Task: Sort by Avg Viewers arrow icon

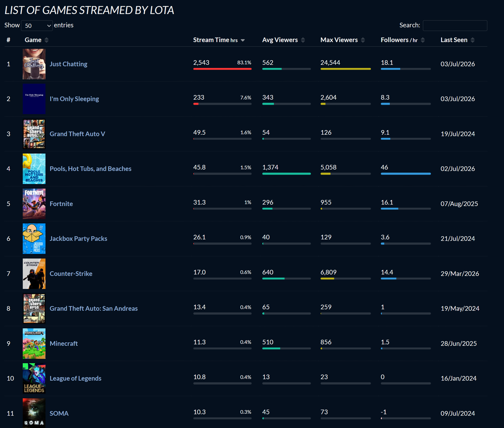Action: (x=303, y=40)
